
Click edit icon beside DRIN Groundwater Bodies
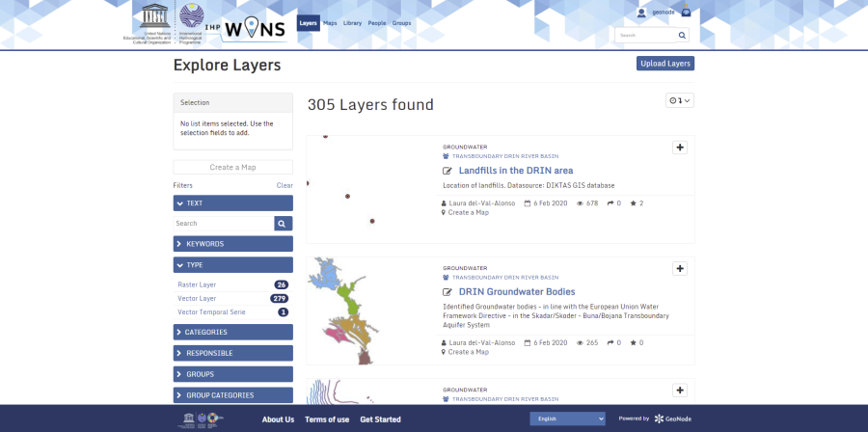coord(448,292)
